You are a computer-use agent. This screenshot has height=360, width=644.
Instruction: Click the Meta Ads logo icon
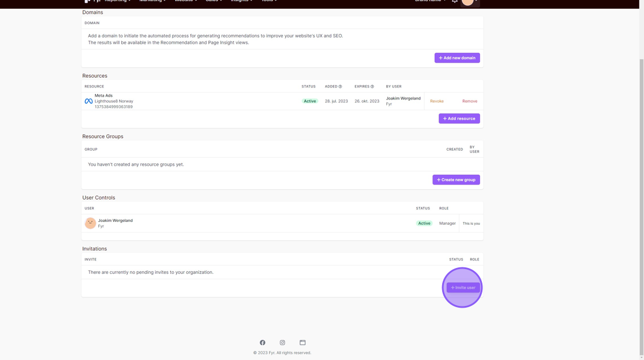(x=89, y=101)
